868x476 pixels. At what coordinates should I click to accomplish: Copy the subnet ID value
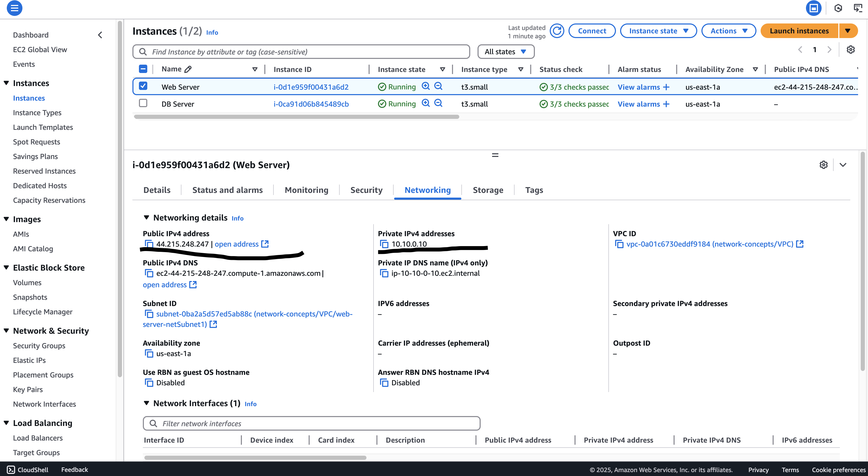tap(149, 314)
